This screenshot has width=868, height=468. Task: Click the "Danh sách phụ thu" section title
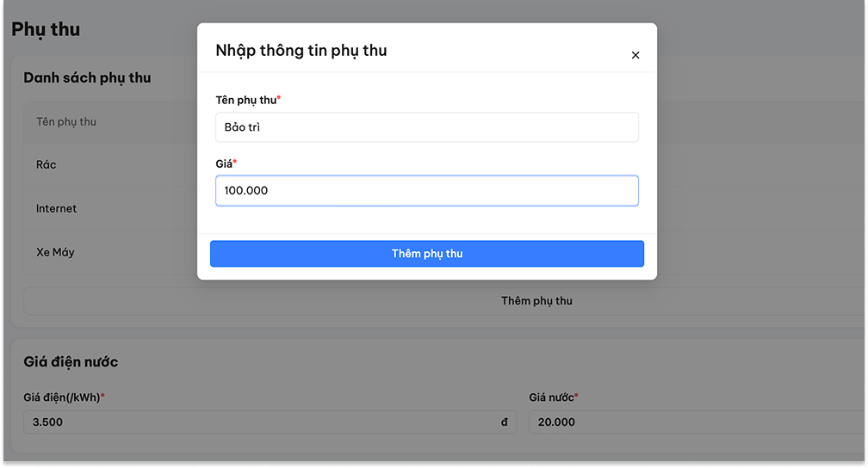(87, 77)
